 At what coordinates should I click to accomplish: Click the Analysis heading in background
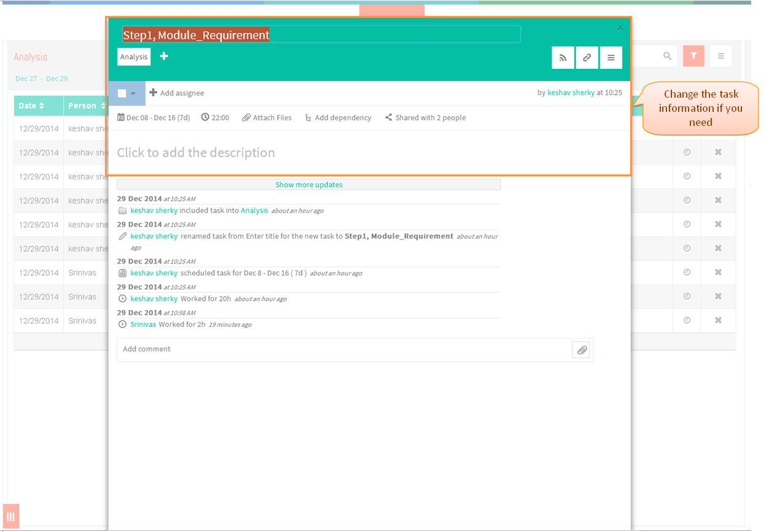(x=31, y=57)
